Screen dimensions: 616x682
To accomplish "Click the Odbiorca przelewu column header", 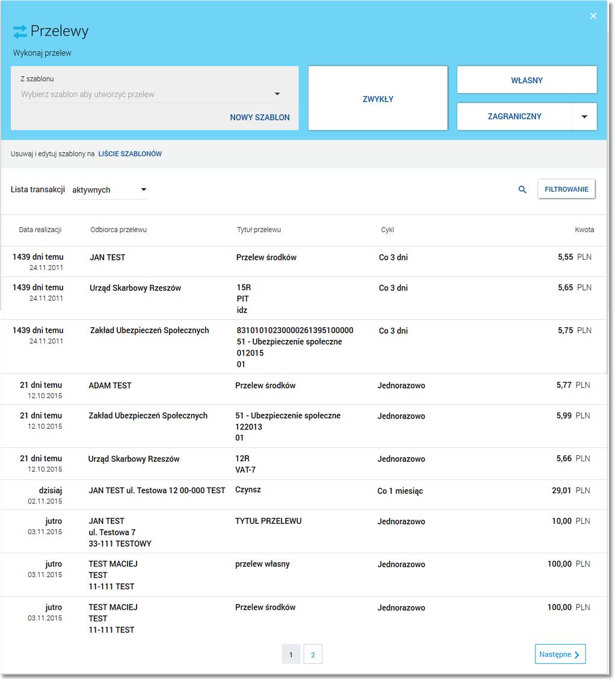I will click(119, 230).
